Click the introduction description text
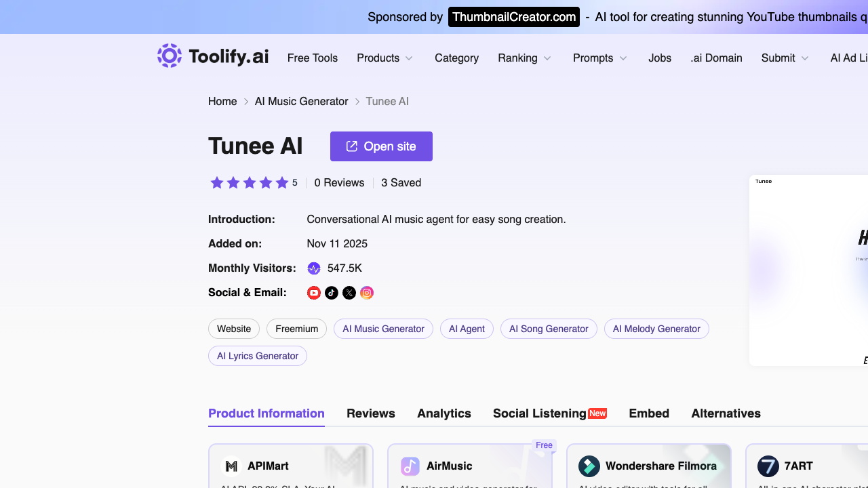This screenshot has height=488, width=868. (436, 220)
